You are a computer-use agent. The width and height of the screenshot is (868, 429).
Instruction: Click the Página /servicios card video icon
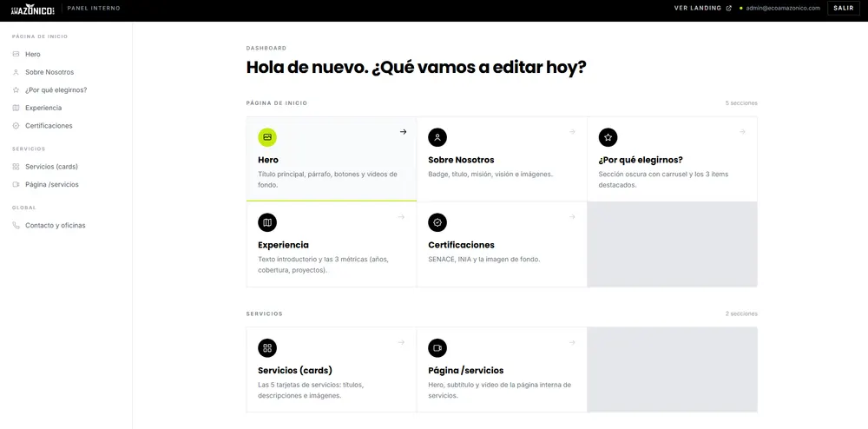click(x=437, y=348)
